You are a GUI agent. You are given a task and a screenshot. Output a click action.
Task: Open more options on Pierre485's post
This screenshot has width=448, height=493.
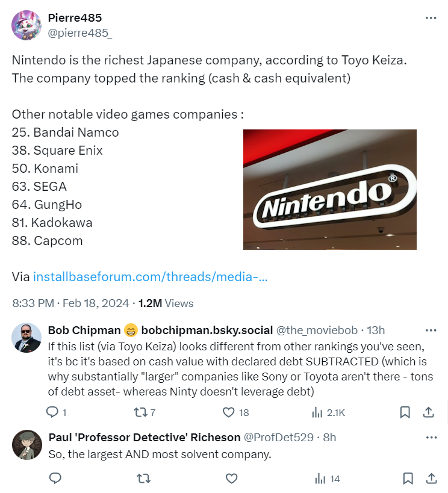click(x=430, y=18)
